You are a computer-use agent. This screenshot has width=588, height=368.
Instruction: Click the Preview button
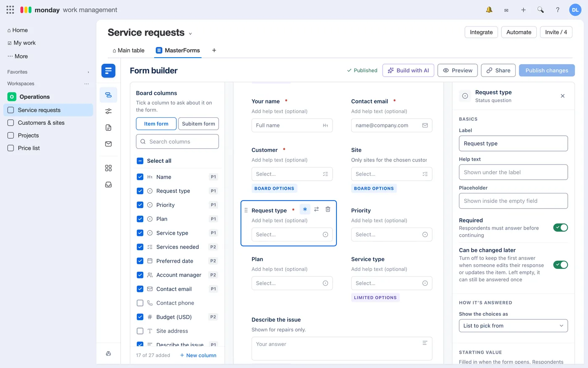[x=458, y=70]
